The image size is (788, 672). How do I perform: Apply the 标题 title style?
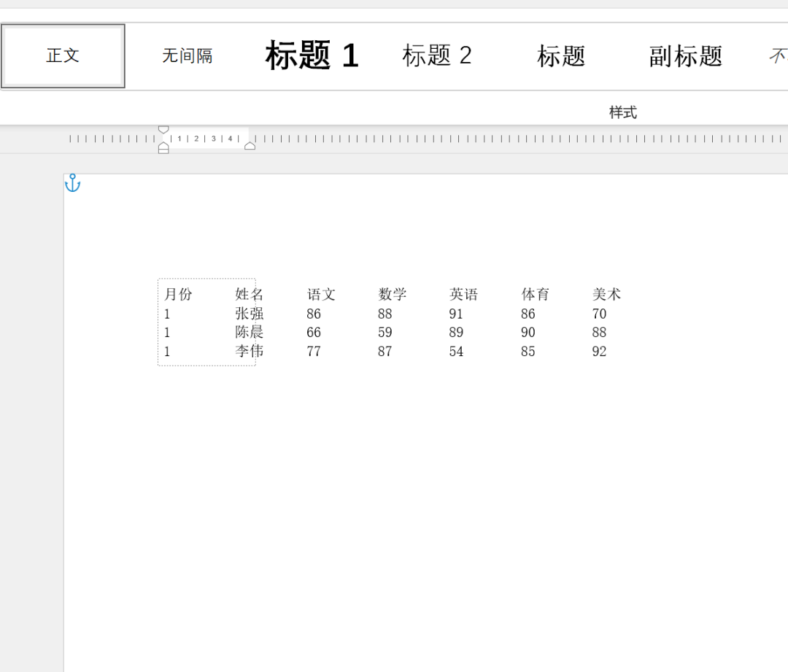click(x=560, y=56)
